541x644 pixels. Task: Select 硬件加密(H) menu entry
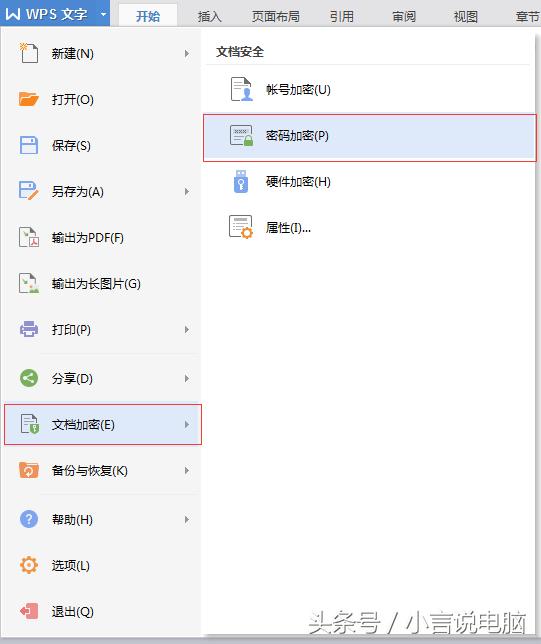tap(370, 182)
